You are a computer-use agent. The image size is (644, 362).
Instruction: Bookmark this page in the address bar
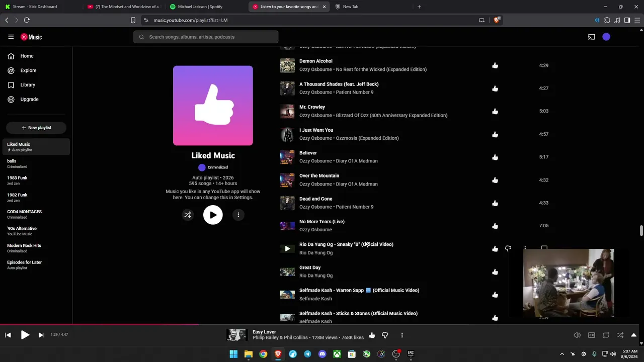click(133, 20)
